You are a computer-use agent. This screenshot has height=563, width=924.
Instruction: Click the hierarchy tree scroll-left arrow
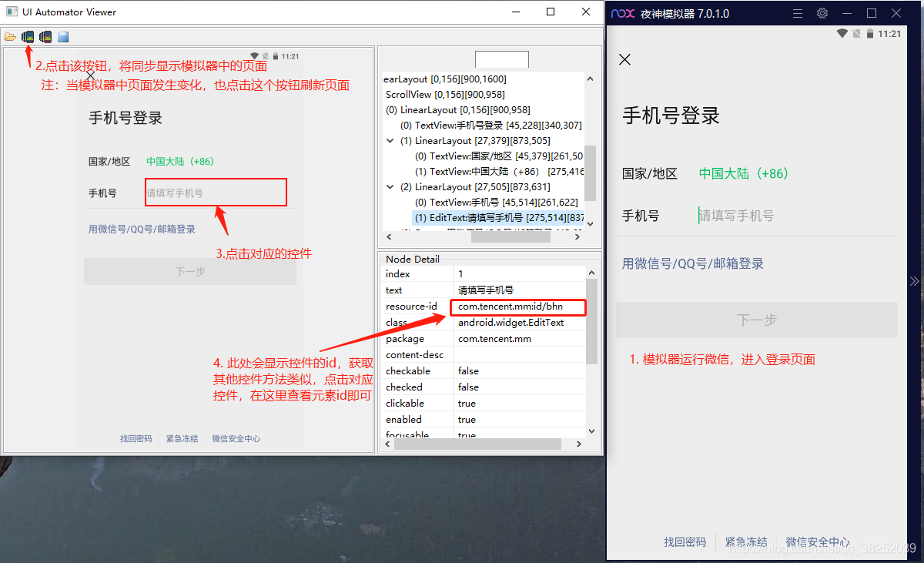click(x=387, y=236)
